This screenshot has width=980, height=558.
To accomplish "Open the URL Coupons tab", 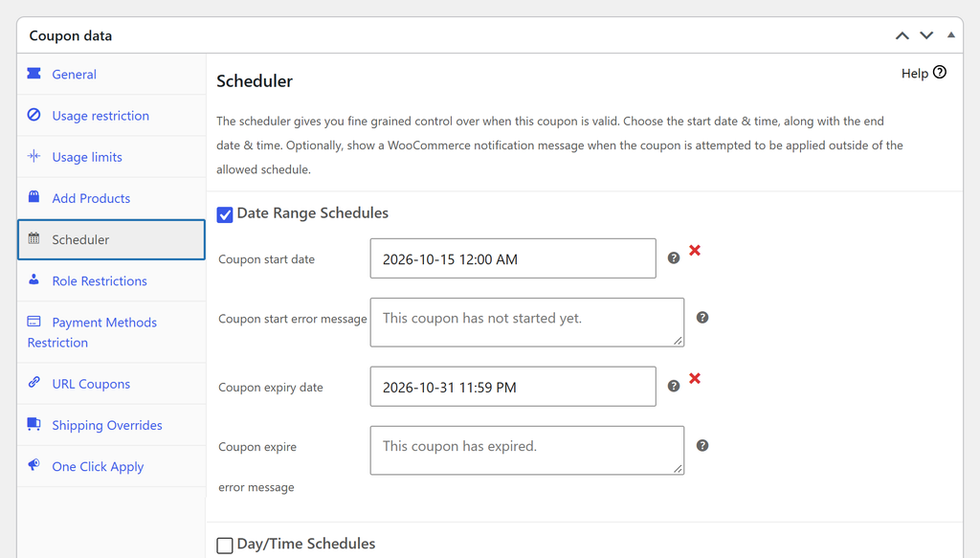I will click(111, 384).
